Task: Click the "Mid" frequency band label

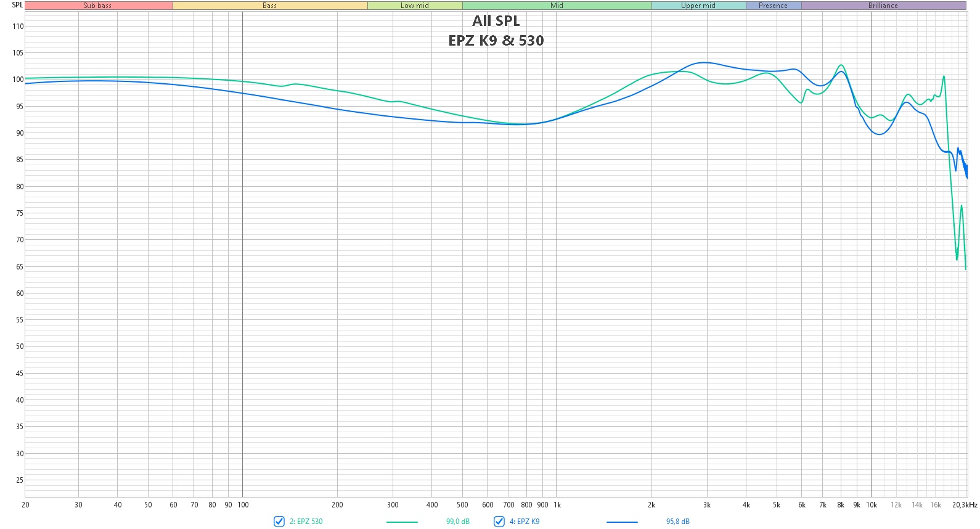Action: [557, 6]
